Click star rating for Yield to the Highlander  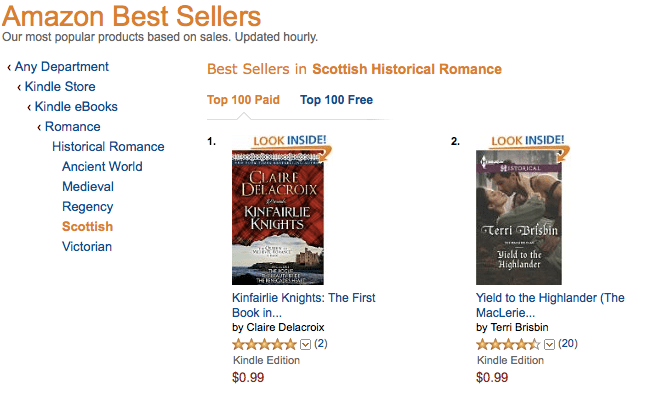tap(508, 344)
